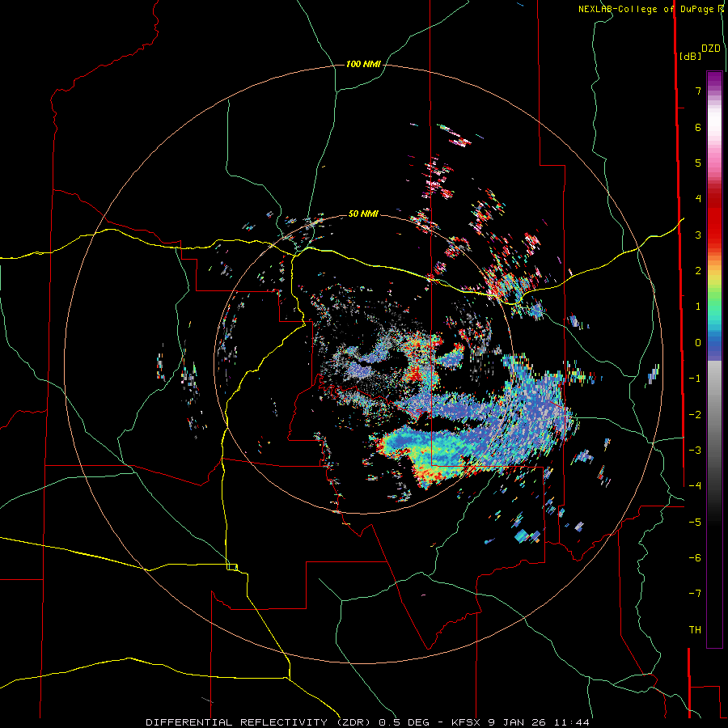Click the 2 value on the color scale
The height and width of the screenshot is (728, 728).
point(698,271)
